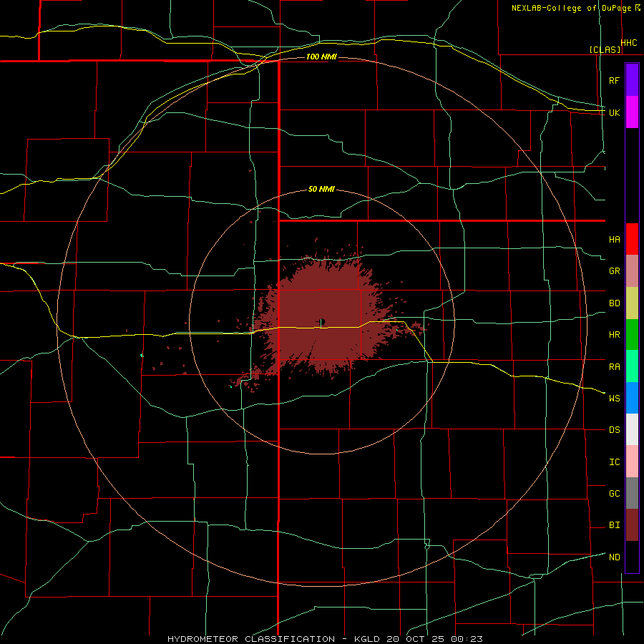Screen dimensions: 644x644
Task: Click the "GC" legend label
Action: pyautogui.click(x=615, y=493)
